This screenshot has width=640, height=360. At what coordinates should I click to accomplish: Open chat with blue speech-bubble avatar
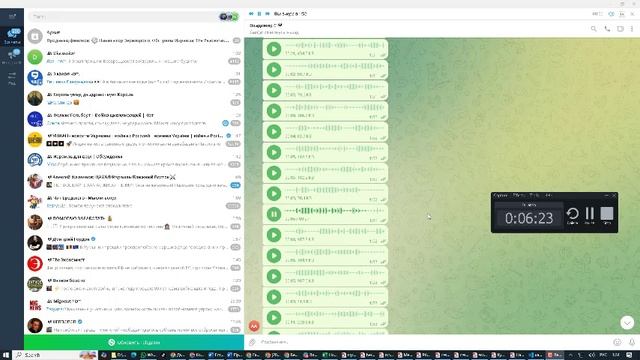click(x=134, y=78)
